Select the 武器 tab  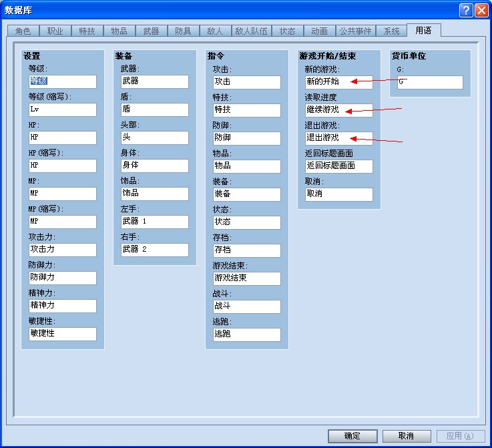151,31
